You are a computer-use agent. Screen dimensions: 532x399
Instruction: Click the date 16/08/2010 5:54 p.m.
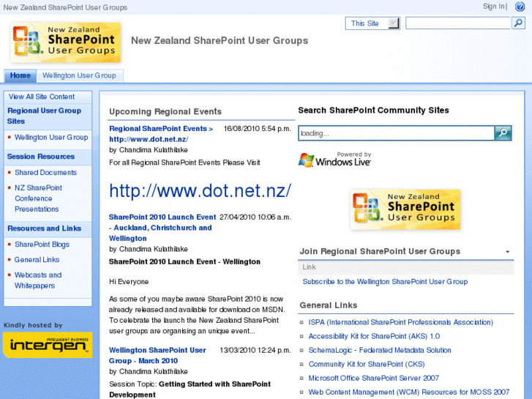pos(257,129)
